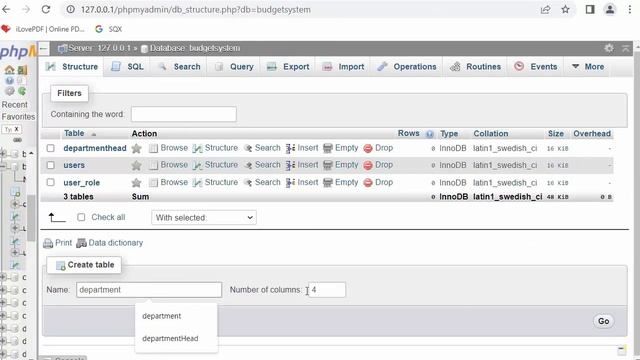Screen dimensions: 640x360
Task: Open the Print link
Action: pyautogui.click(x=58, y=243)
